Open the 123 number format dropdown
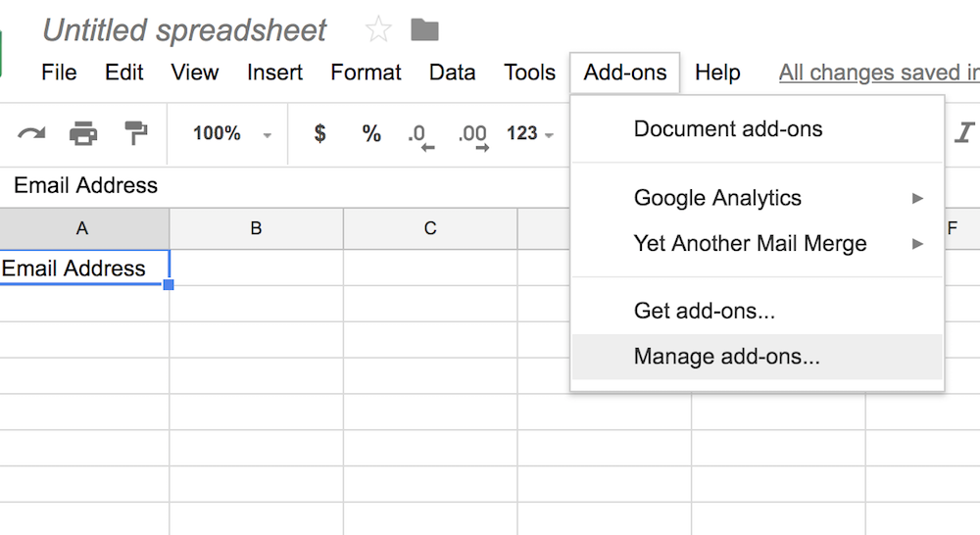The height and width of the screenshot is (535, 980). 530,133
